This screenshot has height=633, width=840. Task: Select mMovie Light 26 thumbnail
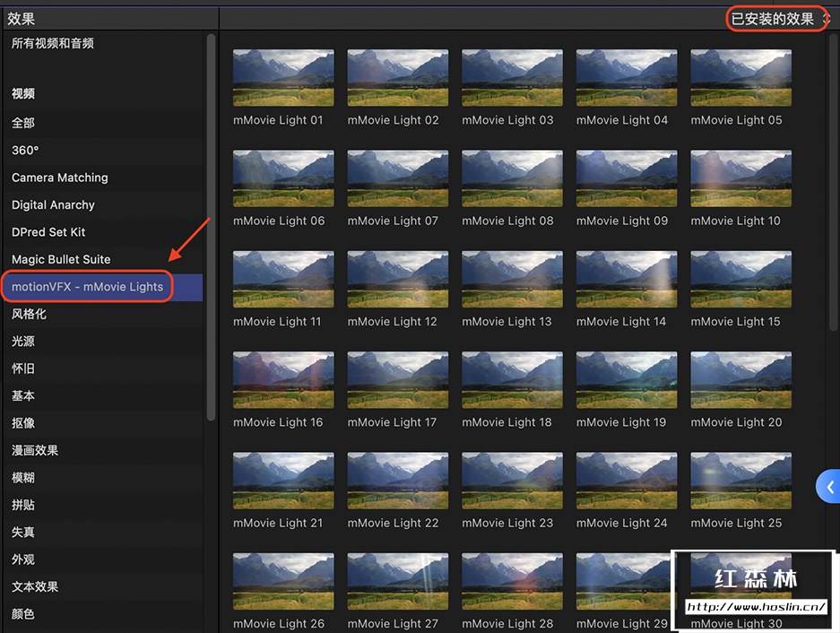(x=283, y=582)
